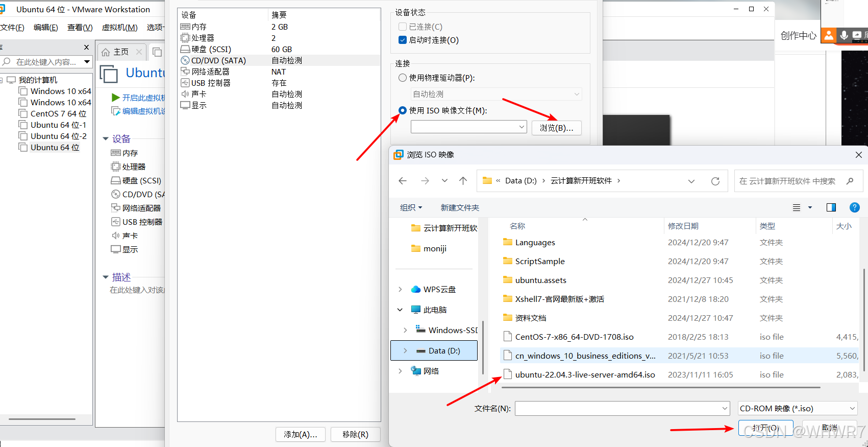Click the forward arrow in Browse ISO dialog

(425, 181)
